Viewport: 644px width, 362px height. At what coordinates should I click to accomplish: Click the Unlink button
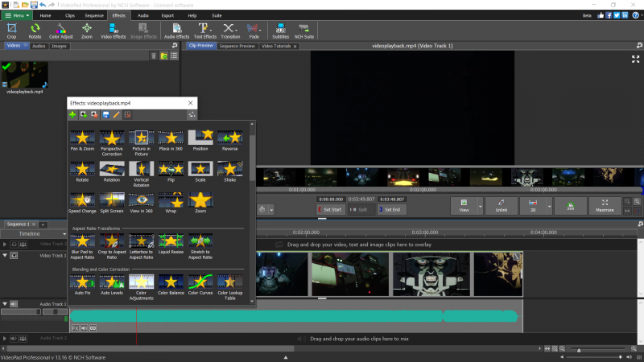pos(502,206)
